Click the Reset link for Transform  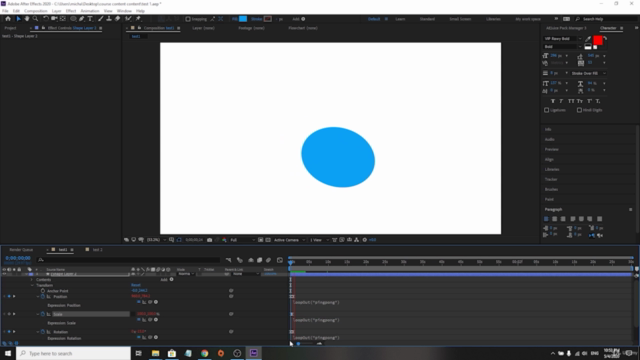(136, 285)
